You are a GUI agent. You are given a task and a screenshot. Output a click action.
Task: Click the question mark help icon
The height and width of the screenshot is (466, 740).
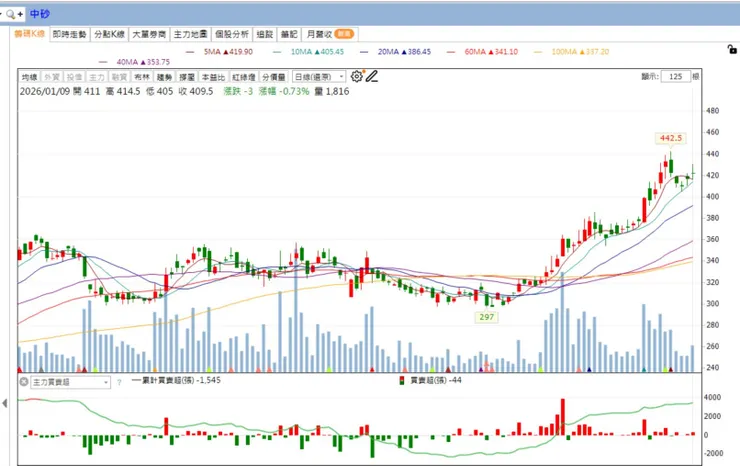tap(119, 382)
